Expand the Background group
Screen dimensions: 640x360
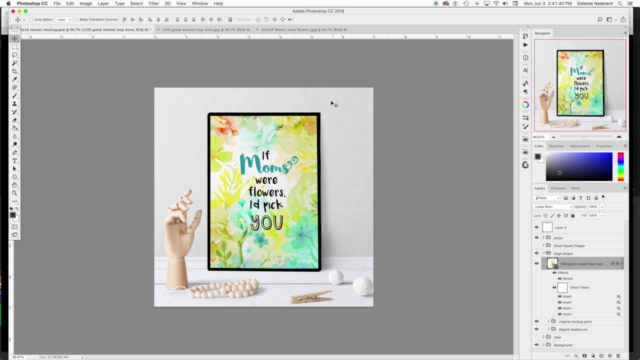(x=544, y=345)
